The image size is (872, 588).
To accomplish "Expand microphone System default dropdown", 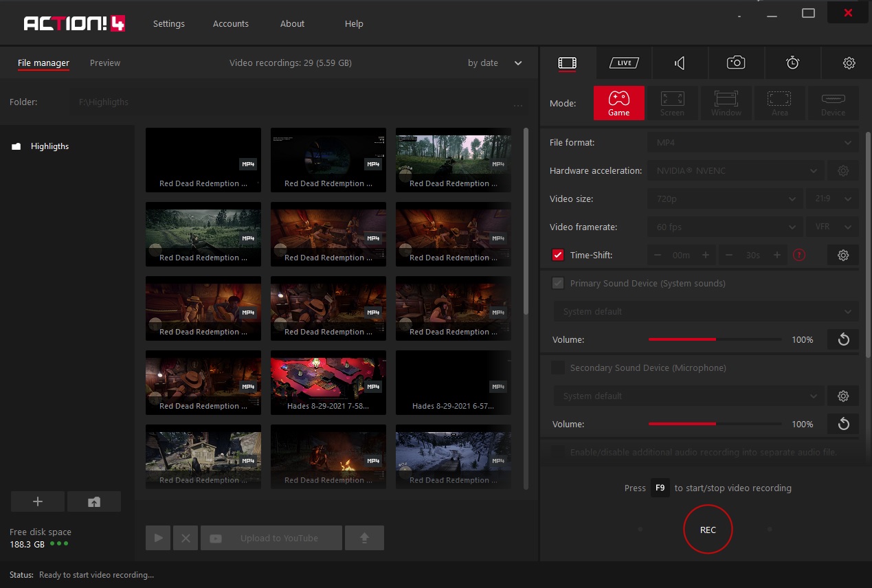I will tap(689, 396).
